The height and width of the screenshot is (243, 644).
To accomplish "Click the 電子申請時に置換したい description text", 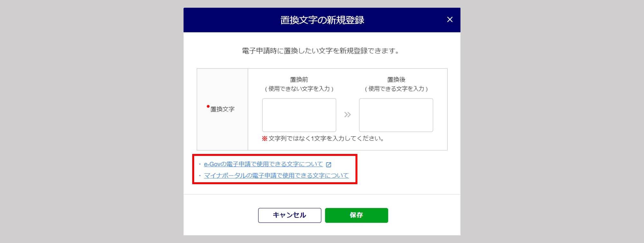I will pyautogui.click(x=321, y=51).
